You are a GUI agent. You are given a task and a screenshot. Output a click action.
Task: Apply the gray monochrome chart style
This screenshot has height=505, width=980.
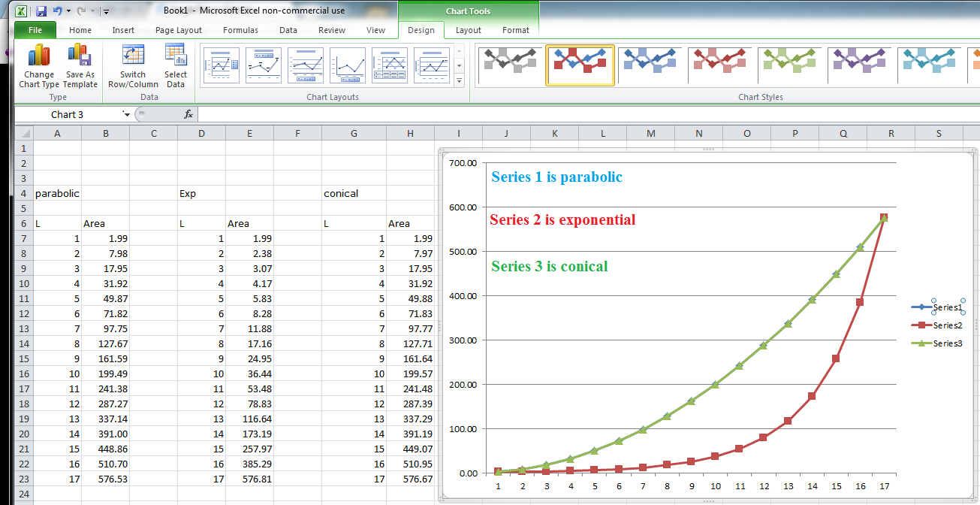tap(510, 65)
